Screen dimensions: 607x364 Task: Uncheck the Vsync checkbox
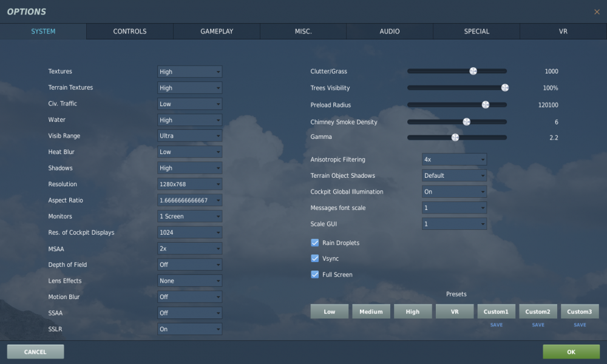pyautogui.click(x=315, y=258)
